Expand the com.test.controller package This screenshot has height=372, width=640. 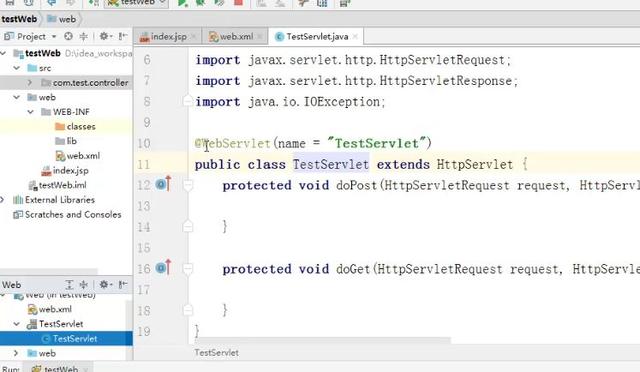tap(30, 82)
